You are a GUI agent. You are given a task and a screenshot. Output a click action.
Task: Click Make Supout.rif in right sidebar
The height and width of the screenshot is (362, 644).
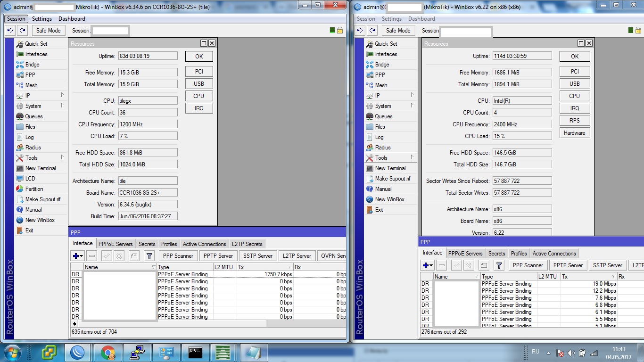(x=392, y=179)
